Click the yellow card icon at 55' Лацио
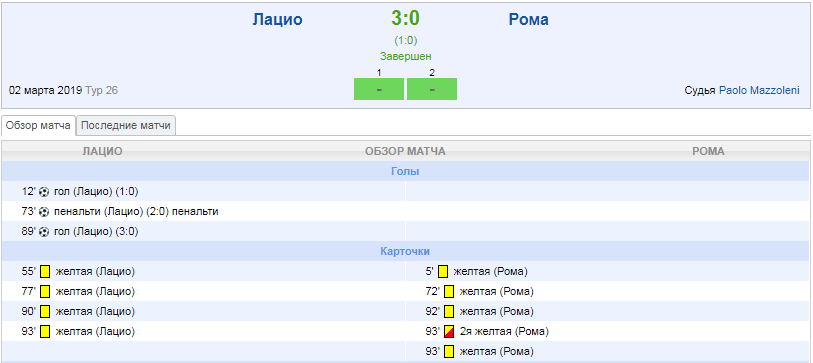Screen dimensions: 813x363 (45, 272)
